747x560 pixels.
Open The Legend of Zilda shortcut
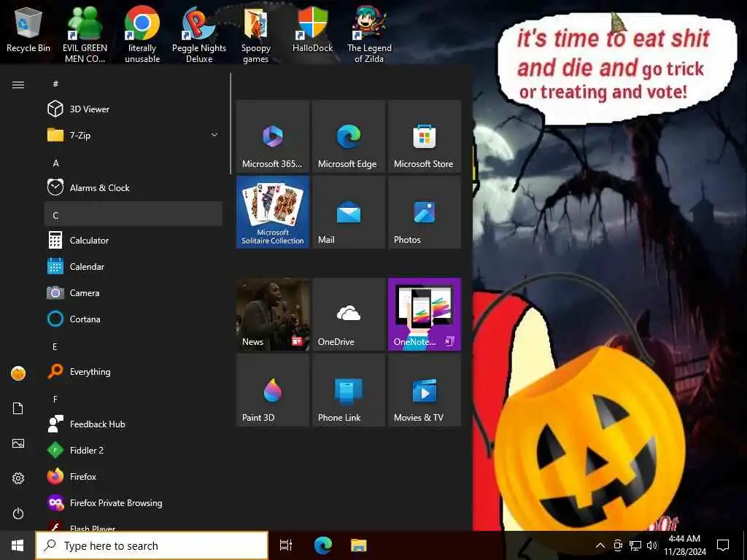click(x=369, y=35)
